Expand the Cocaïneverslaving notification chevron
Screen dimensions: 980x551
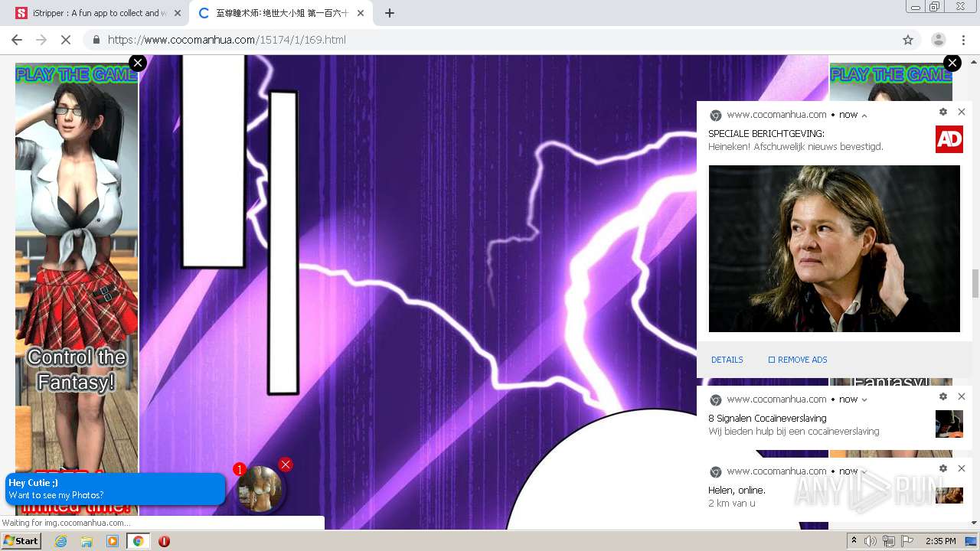point(864,399)
